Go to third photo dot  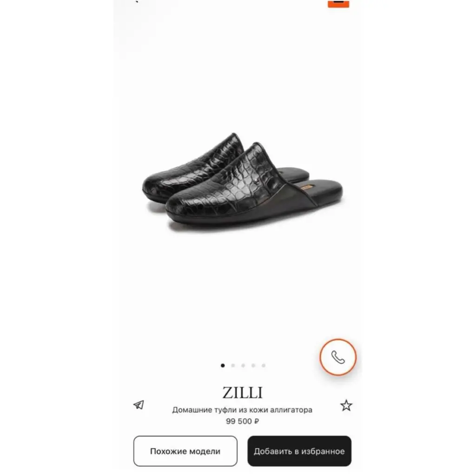pos(243,365)
